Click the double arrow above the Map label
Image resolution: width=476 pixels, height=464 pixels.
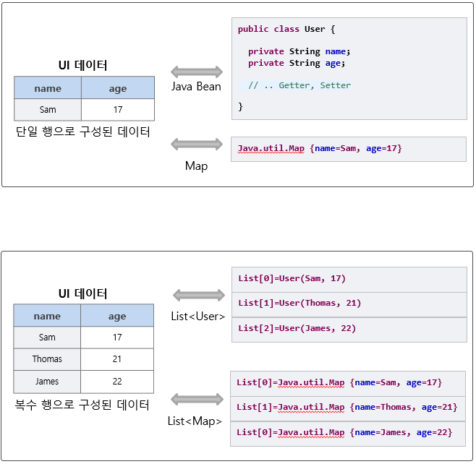[x=196, y=145]
